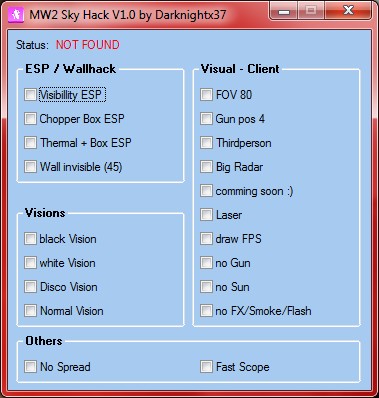Screen dimensions: 379x398
Task: Enable No Spread in Others
Action: (30, 367)
